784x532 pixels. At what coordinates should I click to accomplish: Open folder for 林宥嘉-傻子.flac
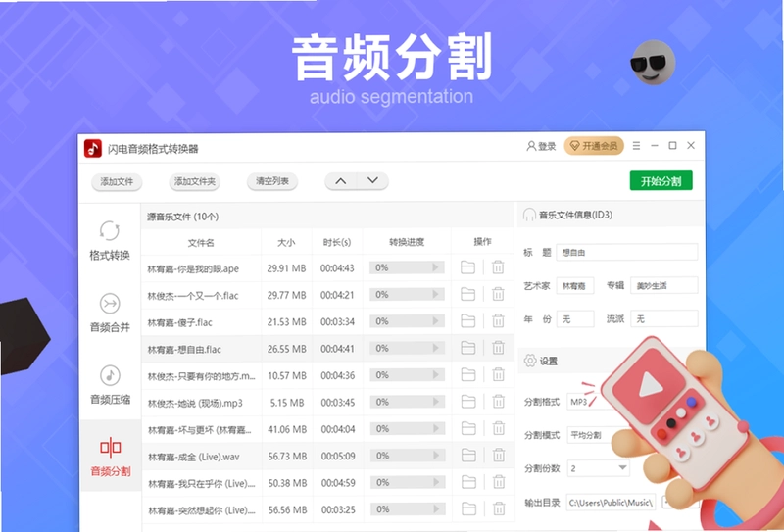[468, 321]
